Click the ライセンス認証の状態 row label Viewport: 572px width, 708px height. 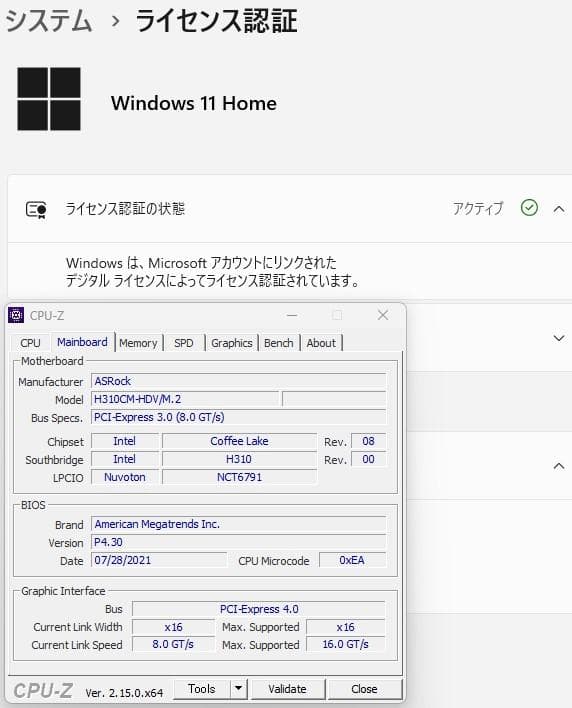tap(125, 209)
